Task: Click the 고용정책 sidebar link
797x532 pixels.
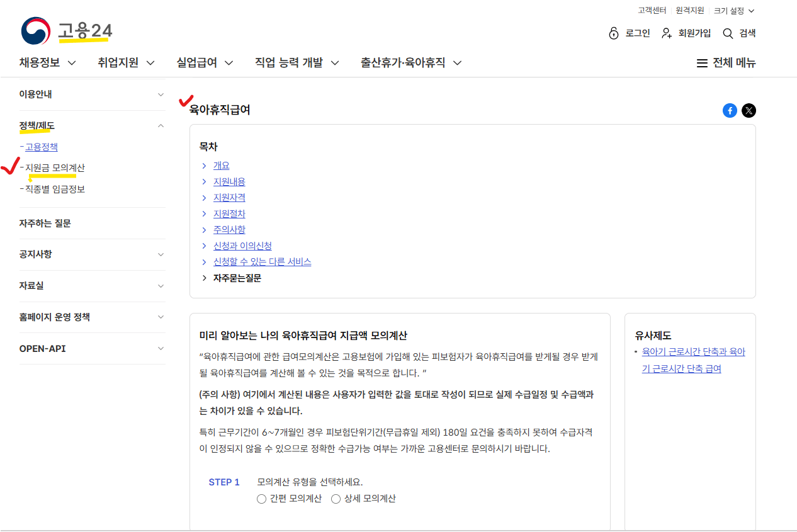Action: pos(41,146)
